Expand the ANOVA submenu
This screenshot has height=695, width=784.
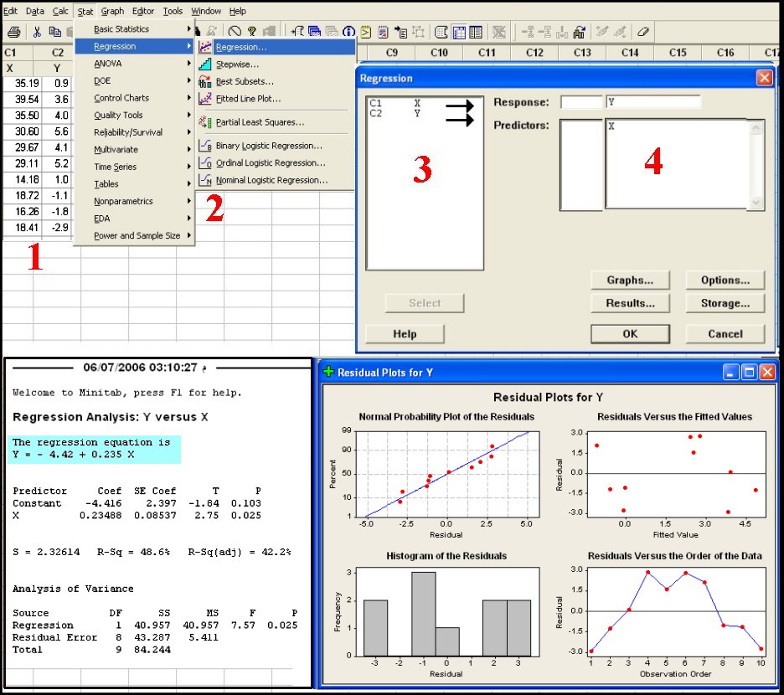point(135,64)
